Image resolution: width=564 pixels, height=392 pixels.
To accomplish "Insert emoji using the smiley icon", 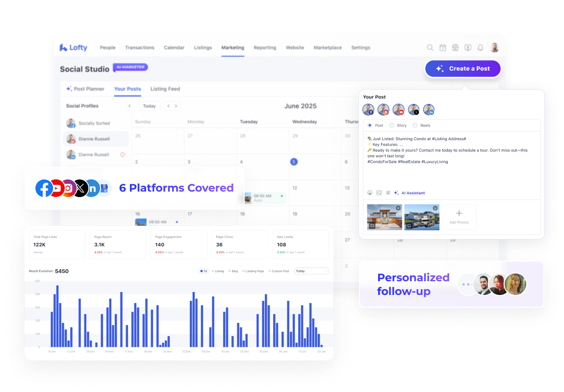I will (370, 193).
